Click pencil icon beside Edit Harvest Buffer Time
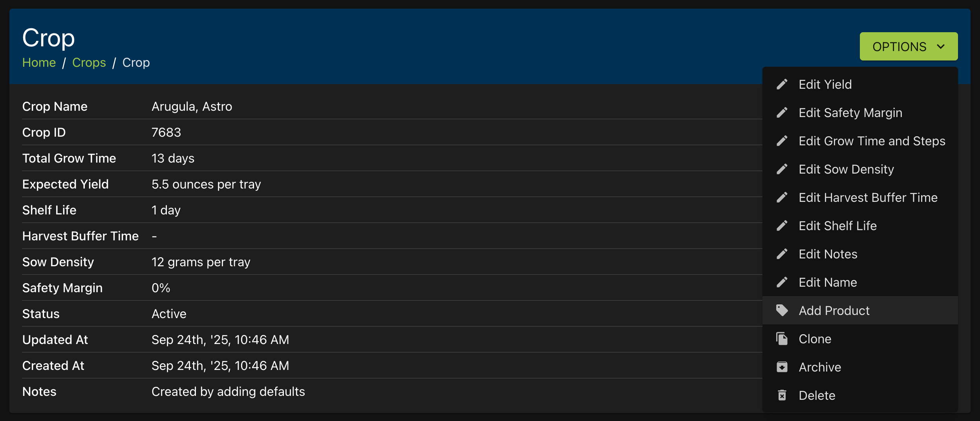This screenshot has height=421, width=980. [782, 198]
